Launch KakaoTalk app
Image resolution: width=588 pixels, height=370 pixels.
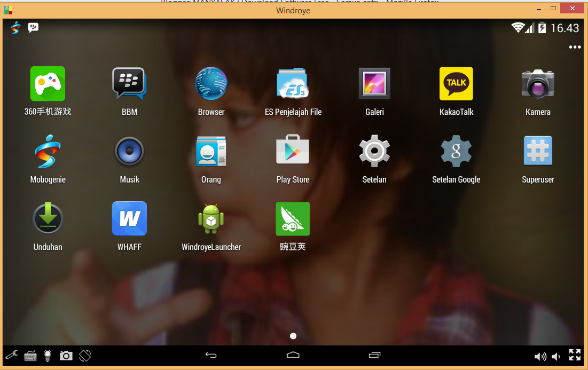pos(456,84)
